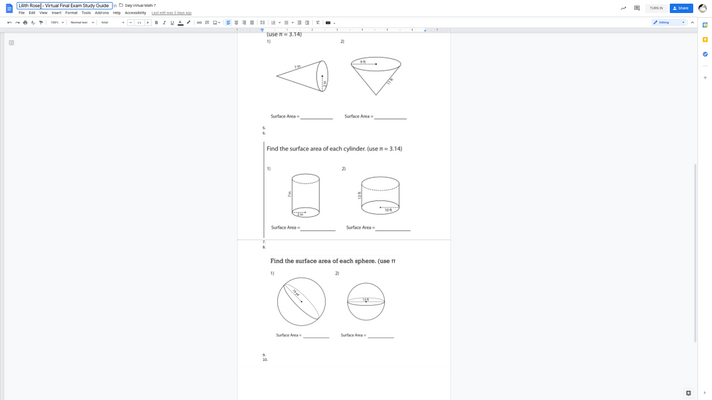The width and height of the screenshot is (712, 400).
Task: Open the Insert menu
Action: 56,13
